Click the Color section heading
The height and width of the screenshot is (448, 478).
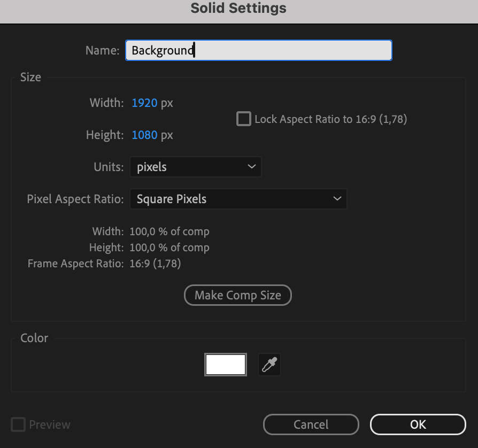pos(34,338)
